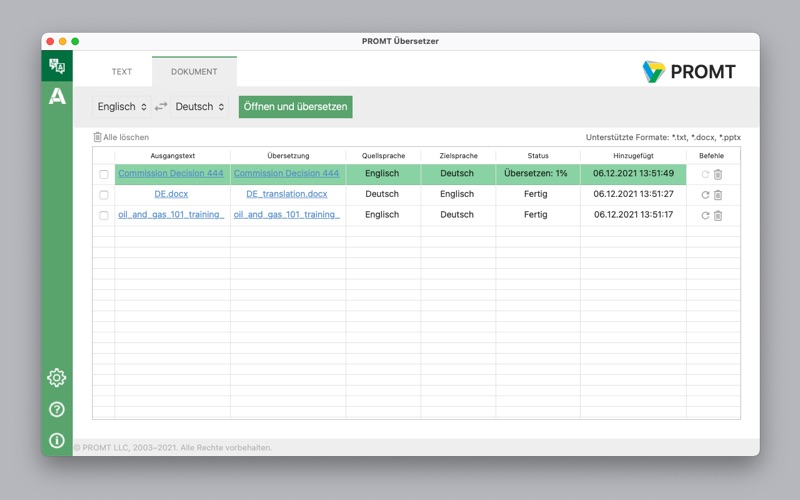Click Alle löschen label
The image size is (800, 500).
click(126, 137)
